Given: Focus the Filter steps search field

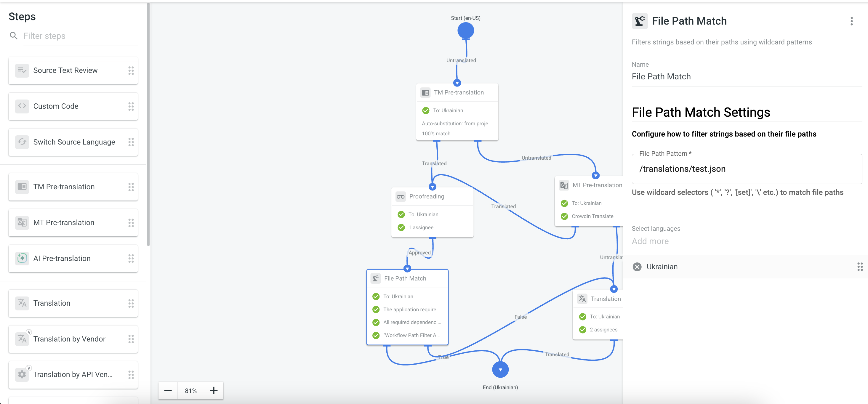Looking at the screenshot, I should [80, 36].
